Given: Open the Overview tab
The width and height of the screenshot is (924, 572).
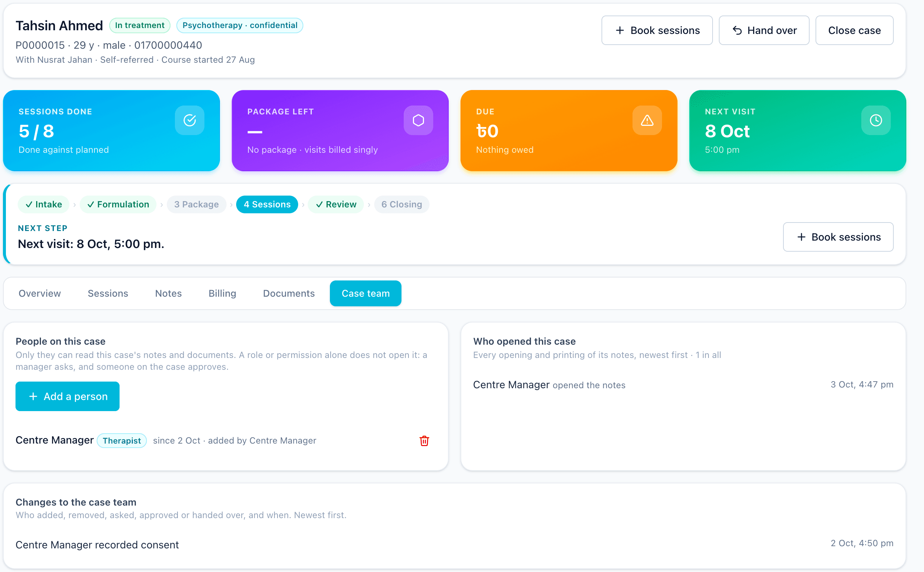Looking at the screenshot, I should click(x=40, y=294).
